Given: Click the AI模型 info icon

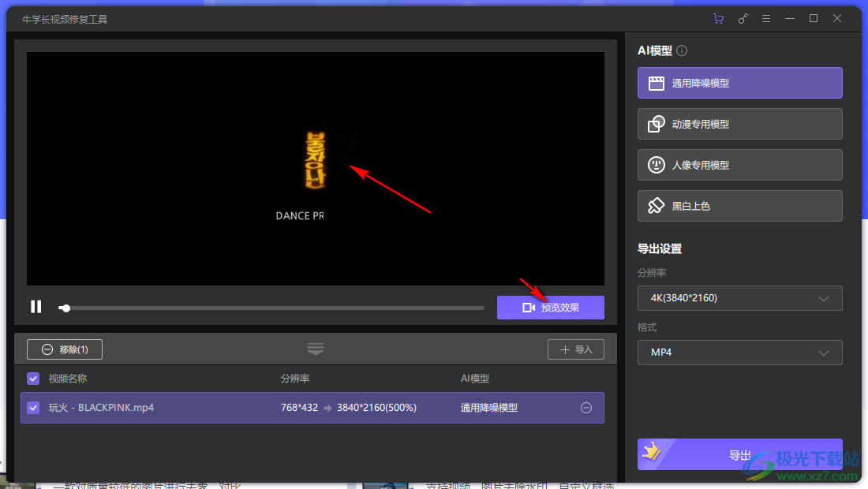Looking at the screenshot, I should 682,50.
